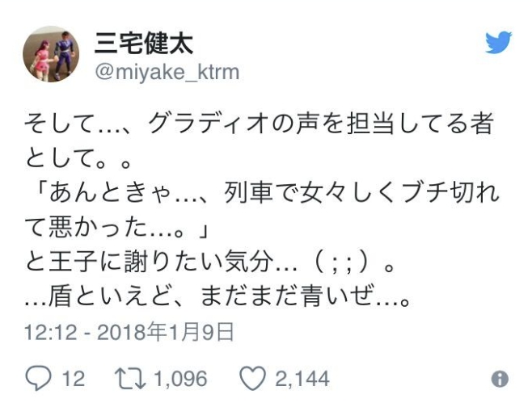This screenshot has height=403, width=532.
Task: Click the reply count 12
Action: click(x=73, y=378)
